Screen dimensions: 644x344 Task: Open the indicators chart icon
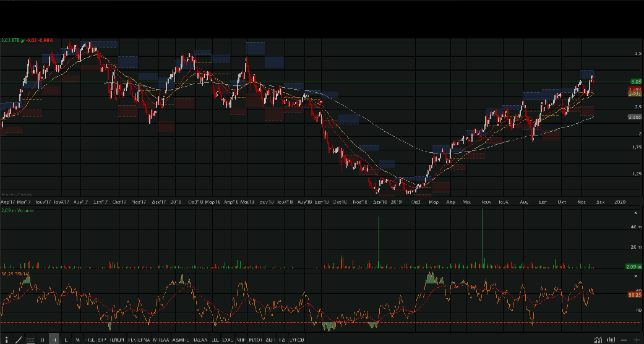pos(598,340)
